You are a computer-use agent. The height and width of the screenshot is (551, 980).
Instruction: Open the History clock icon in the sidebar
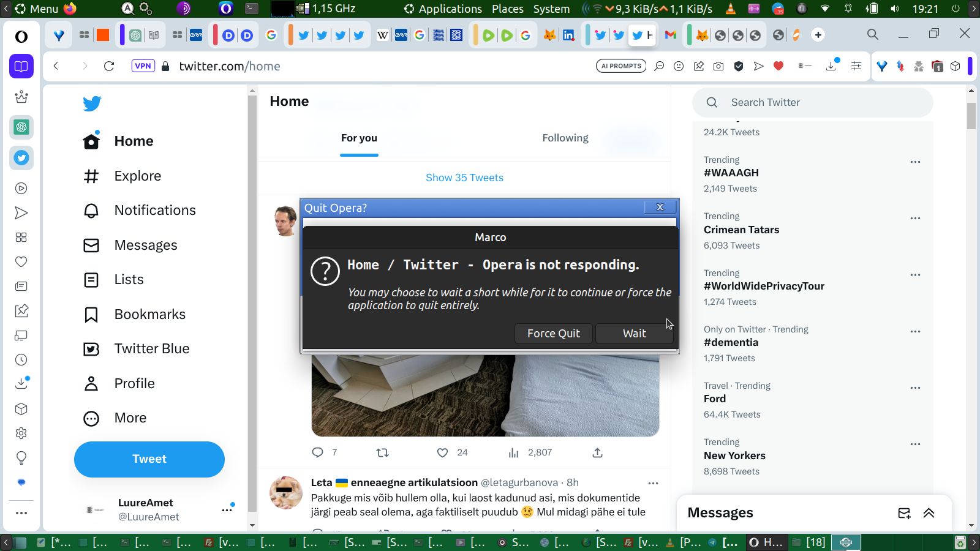21,360
